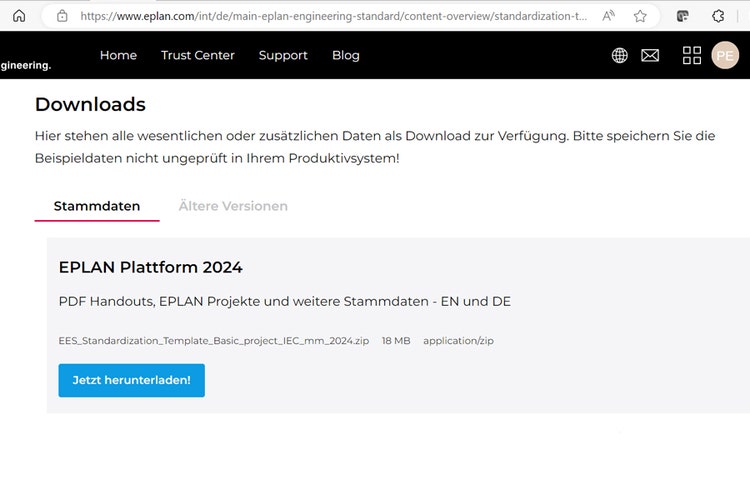Select the Stammdaten tab

[x=97, y=206]
